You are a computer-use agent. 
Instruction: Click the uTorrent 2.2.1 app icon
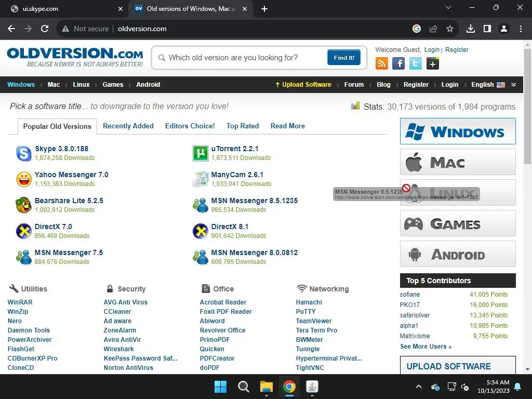click(200, 153)
